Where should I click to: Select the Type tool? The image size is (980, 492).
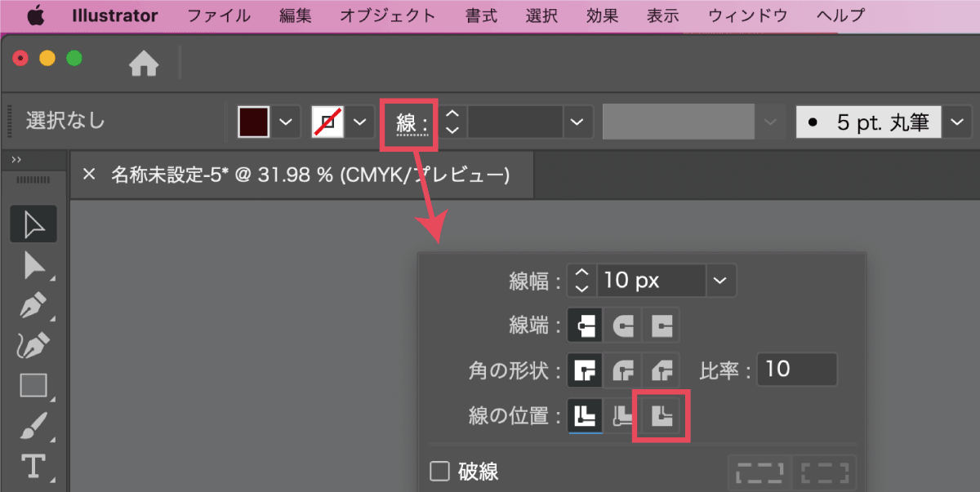[x=33, y=467]
